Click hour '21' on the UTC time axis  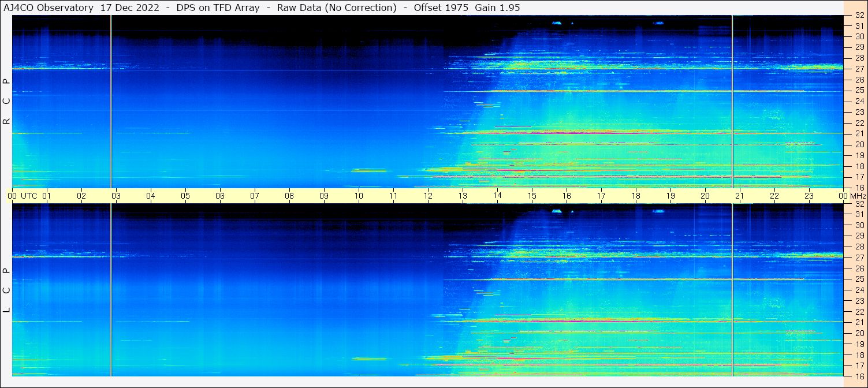(x=740, y=196)
